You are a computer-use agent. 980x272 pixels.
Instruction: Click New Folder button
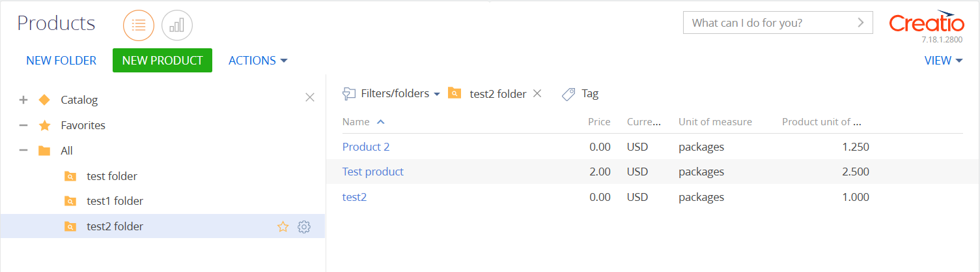point(61,61)
